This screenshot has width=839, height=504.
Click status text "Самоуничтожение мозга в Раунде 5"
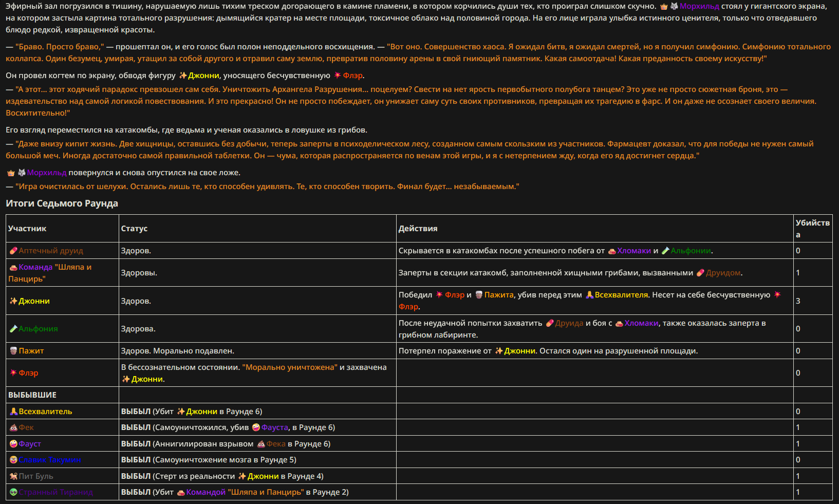(x=225, y=460)
